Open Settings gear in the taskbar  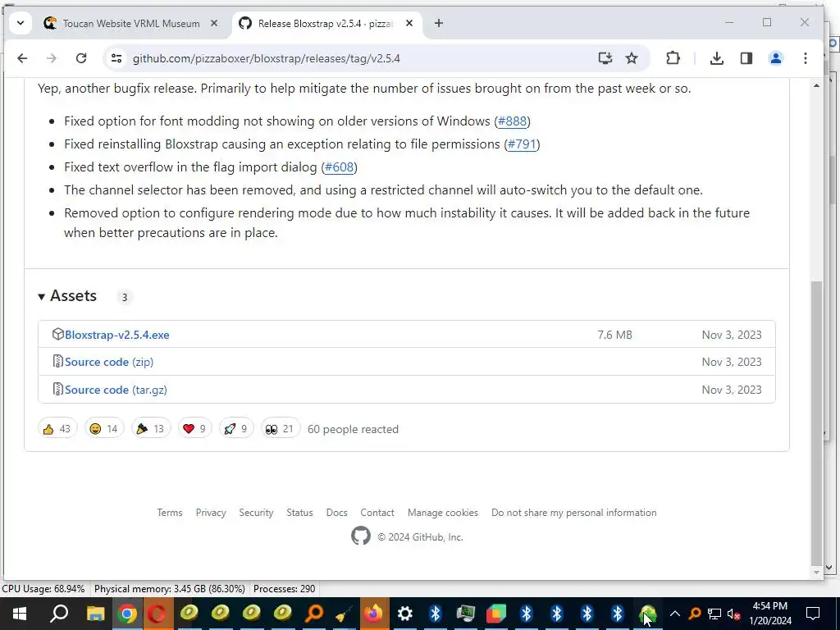[x=405, y=614]
